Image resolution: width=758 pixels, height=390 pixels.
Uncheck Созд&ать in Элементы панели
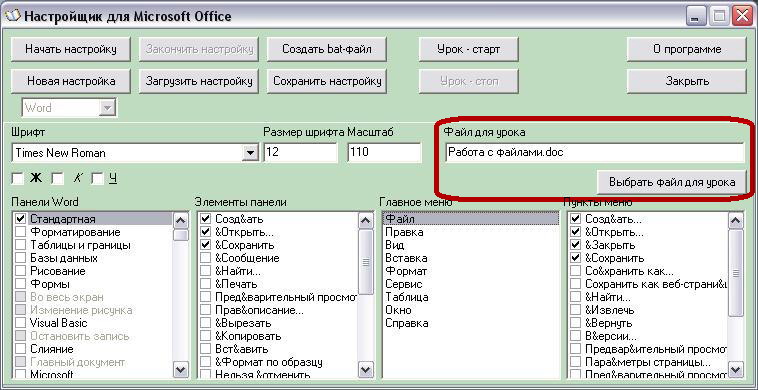(205, 219)
